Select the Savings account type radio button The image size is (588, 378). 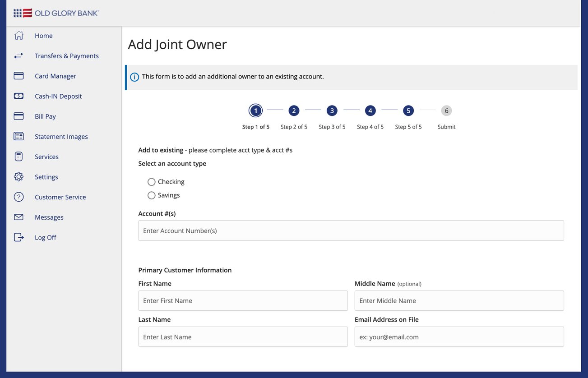click(151, 195)
